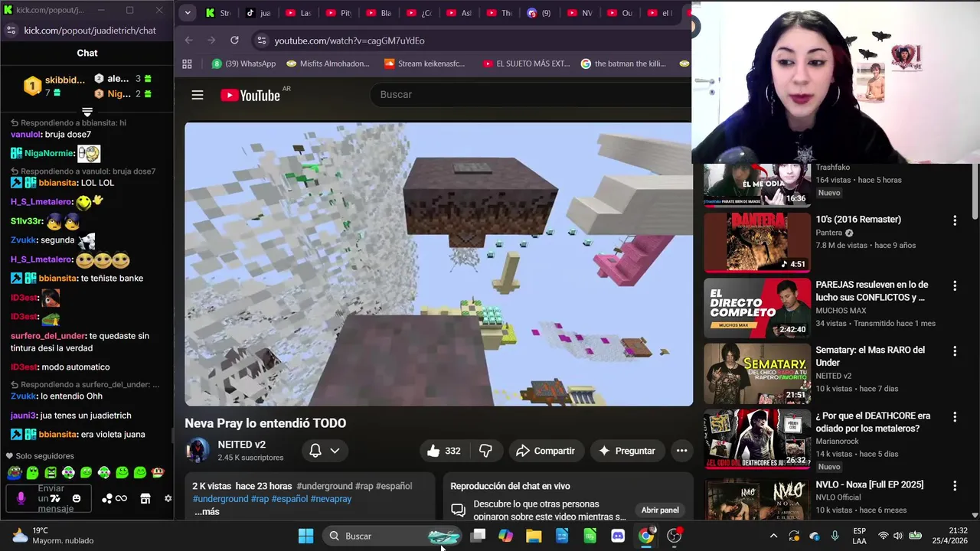Like the Neva Pray video
The image size is (980, 551).
point(443,451)
